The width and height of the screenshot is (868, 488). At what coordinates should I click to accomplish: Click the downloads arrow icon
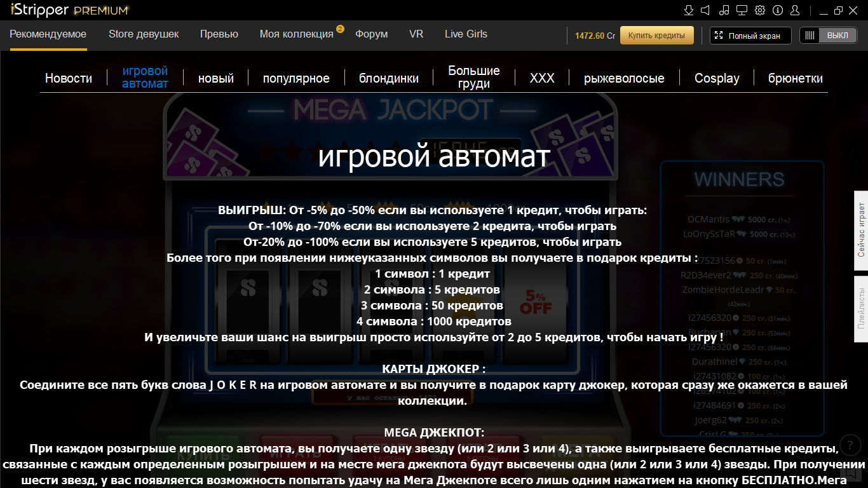pos(688,10)
